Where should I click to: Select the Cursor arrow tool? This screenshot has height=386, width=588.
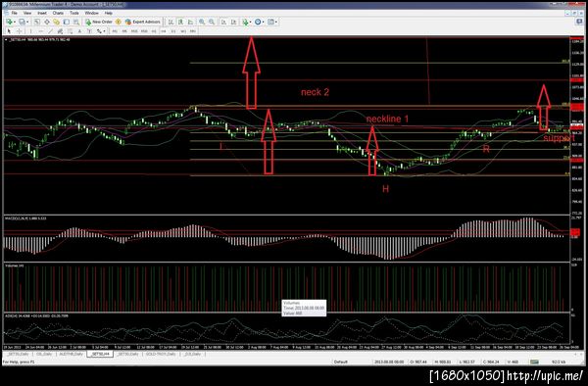[9, 31]
